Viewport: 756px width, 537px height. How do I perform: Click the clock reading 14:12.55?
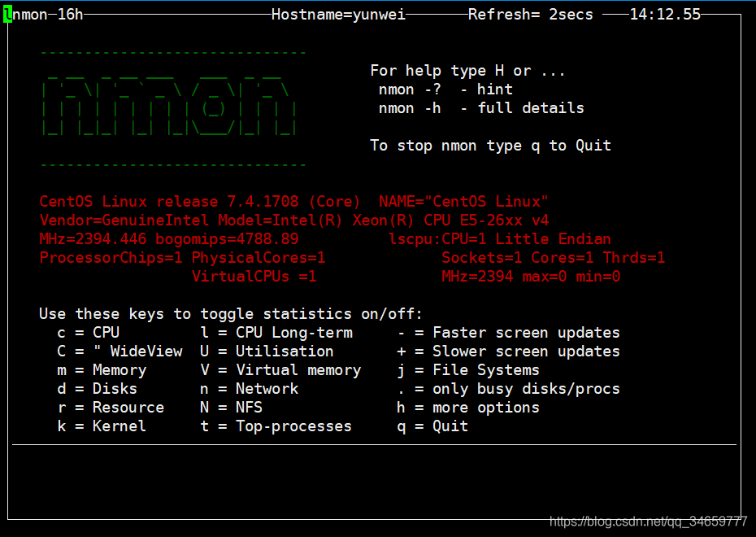(665, 15)
